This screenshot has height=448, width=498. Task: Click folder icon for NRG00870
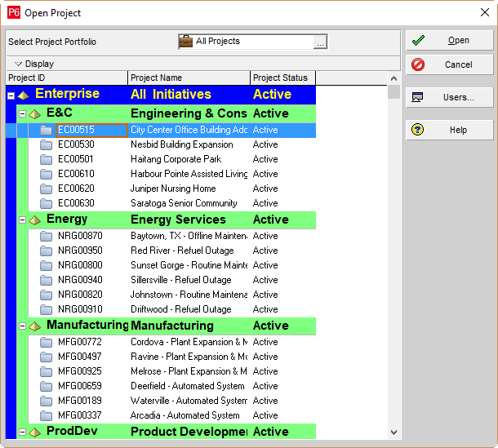[46, 236]
